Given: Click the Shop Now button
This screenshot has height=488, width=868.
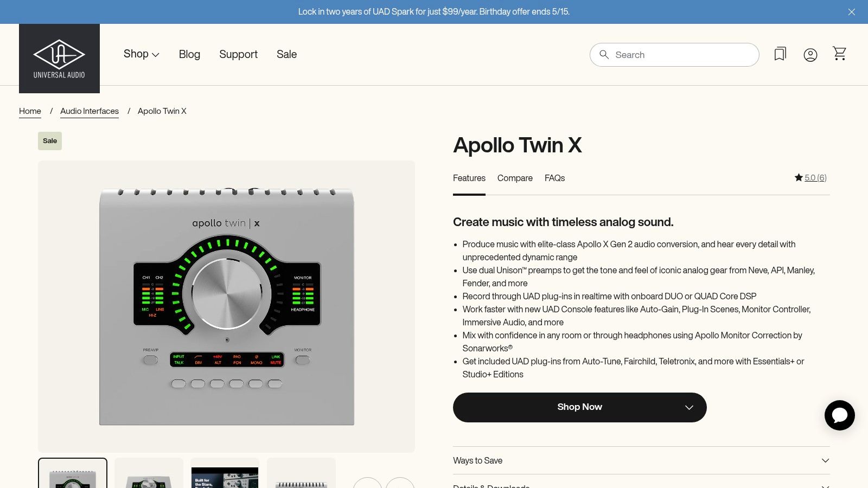Looking at the screenshot, I should pos(580,407).
